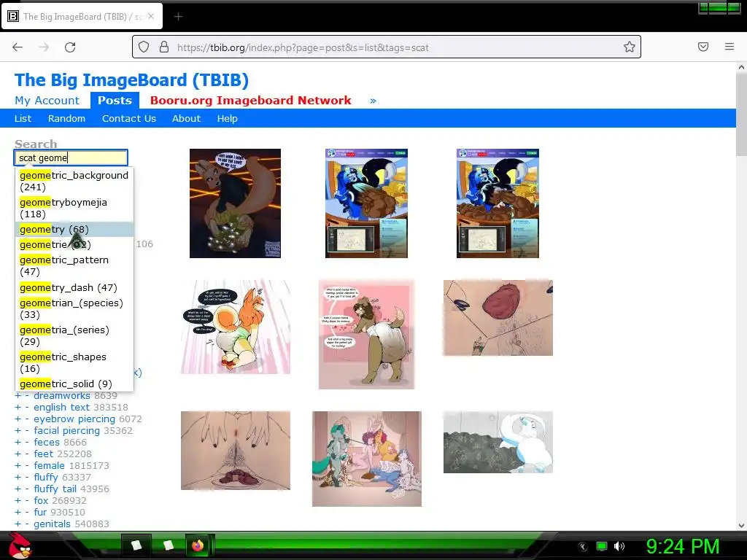The width and height of the screenshot is (747, 560).
Task: Choose geometry_dash (47) suggestion
Action: point(74,287)
